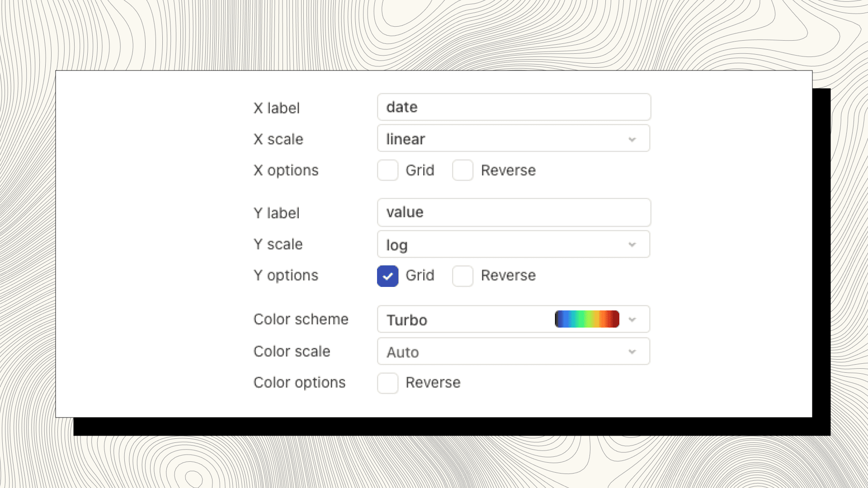
Task: Click the chevron beside the Turbo scheme
Action: [632, 319]
